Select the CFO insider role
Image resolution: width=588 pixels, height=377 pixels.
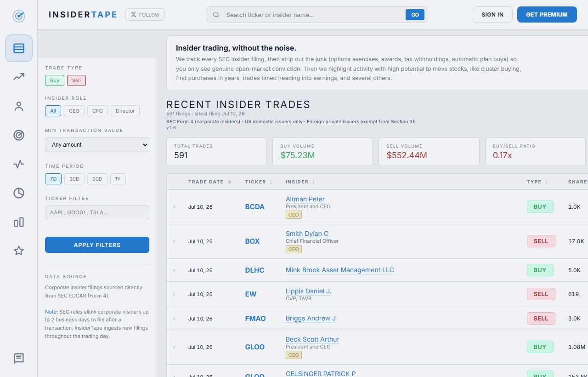pyautogui.click(x=97, y=111)
